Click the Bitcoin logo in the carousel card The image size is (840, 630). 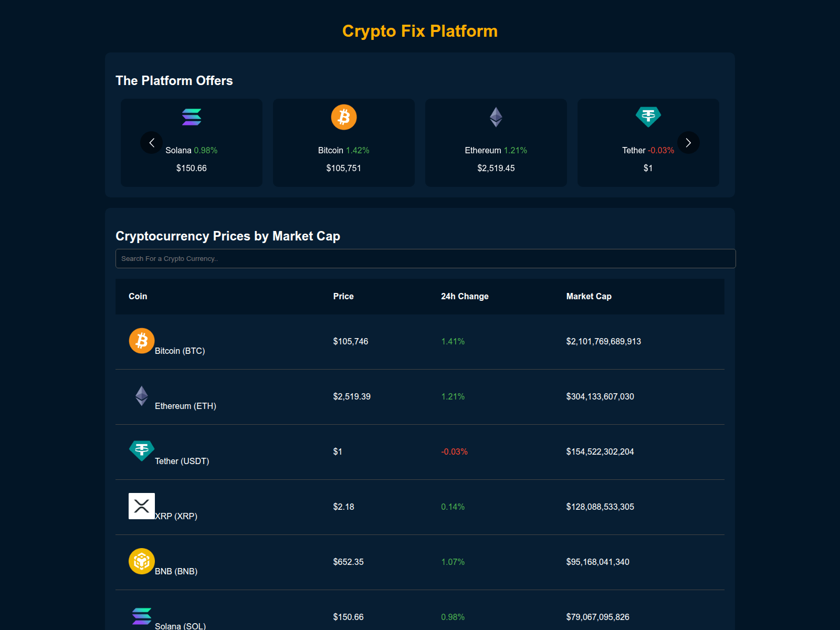click(344, 117)
